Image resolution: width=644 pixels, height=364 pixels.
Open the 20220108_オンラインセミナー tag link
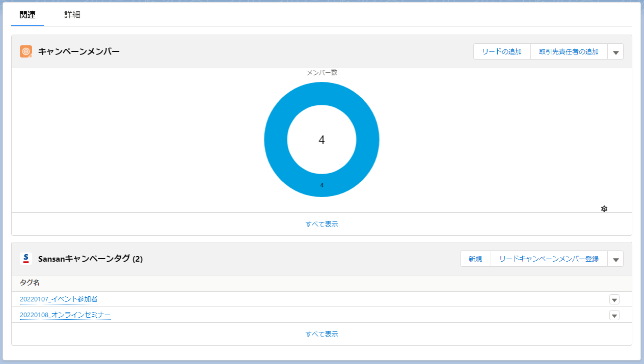[65, 315]
